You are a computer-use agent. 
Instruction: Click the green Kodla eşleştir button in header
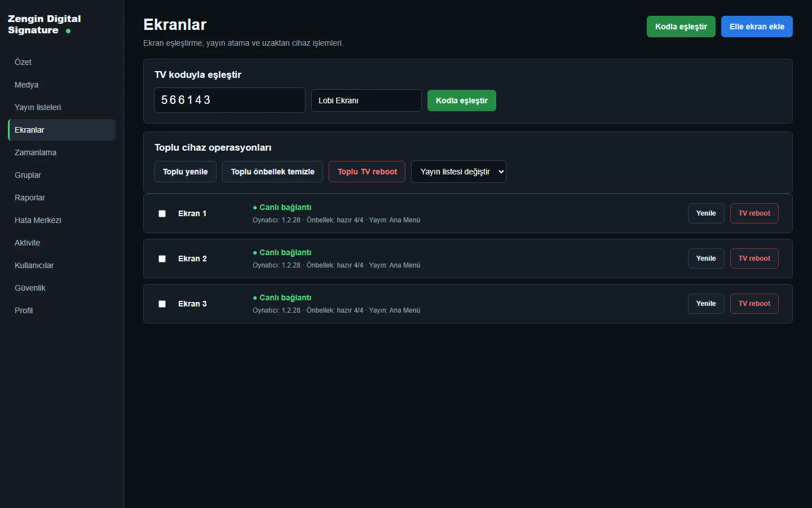click(x=681, y=27)
